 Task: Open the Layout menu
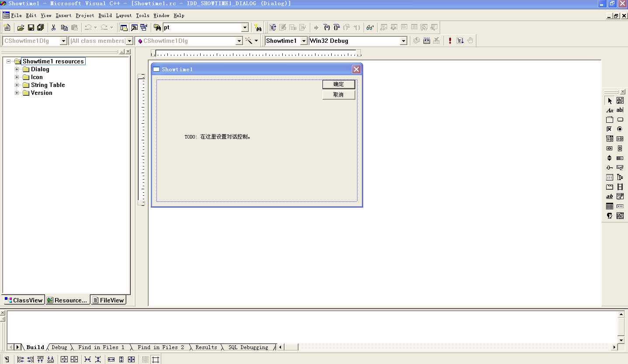(x=124, y=15)
